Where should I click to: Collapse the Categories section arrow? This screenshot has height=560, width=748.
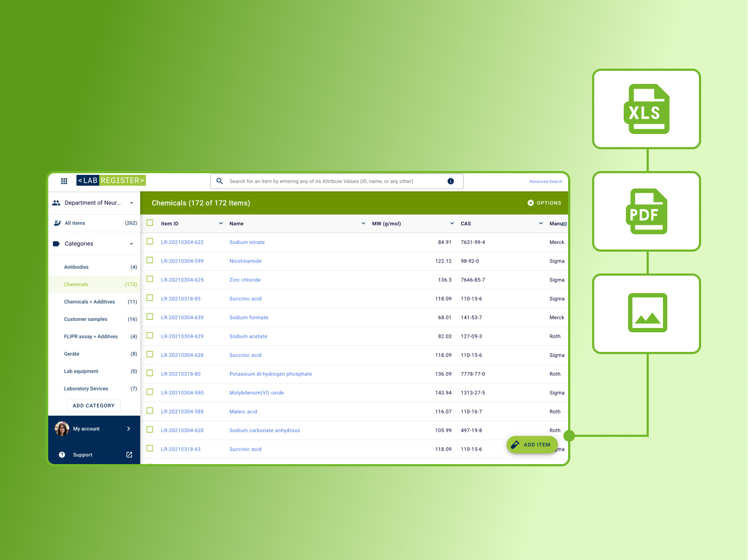[131, 244]
